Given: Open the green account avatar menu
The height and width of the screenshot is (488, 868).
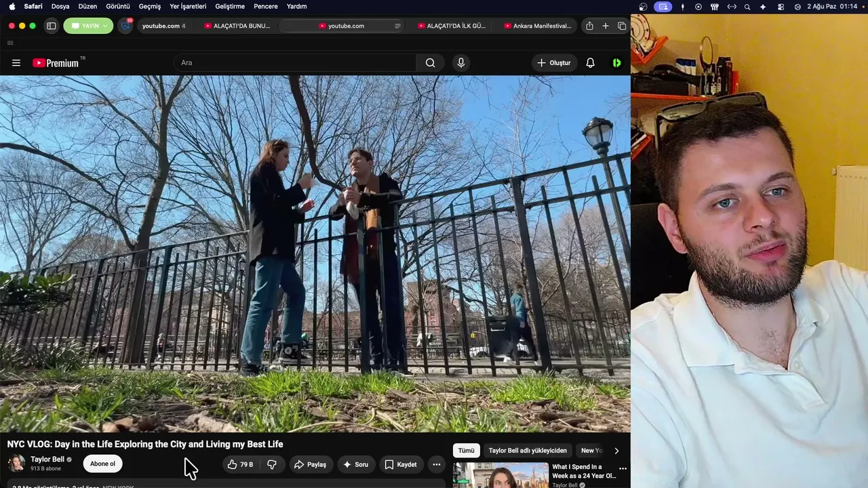Looking at the screenshot, I should click(x=616, y=63).
